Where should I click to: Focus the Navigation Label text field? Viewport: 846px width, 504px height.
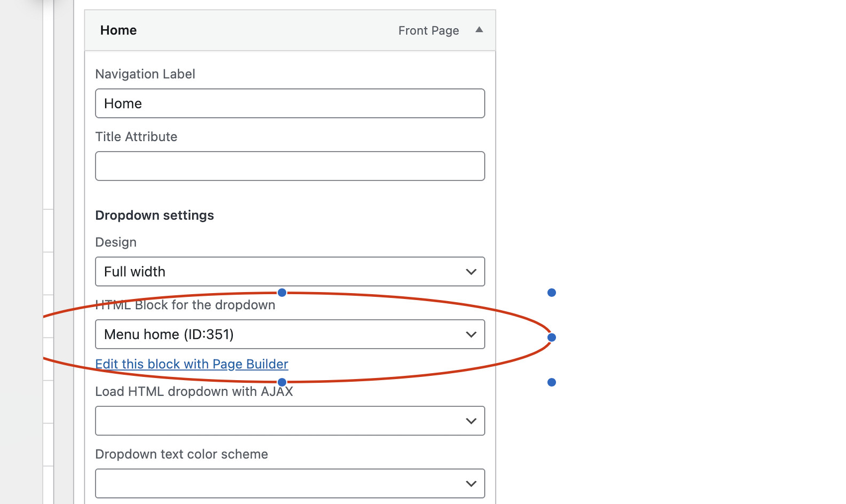pos(289,104)
